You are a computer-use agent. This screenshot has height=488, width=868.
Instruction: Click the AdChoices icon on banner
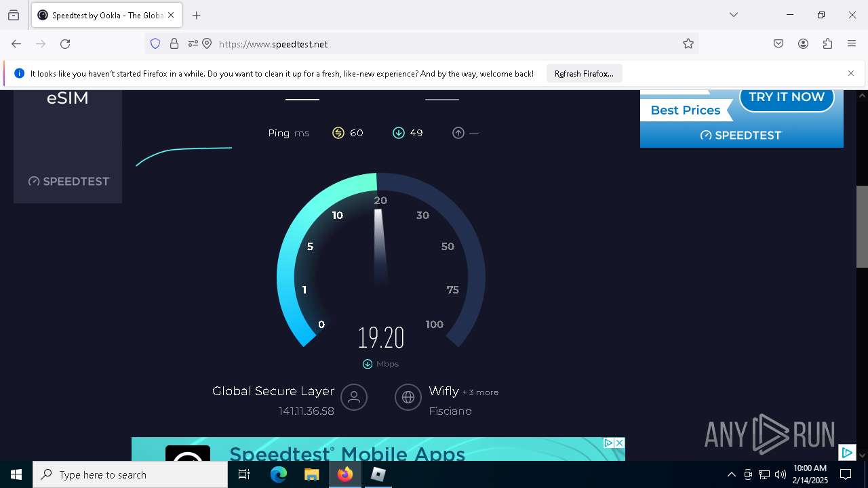608,443
